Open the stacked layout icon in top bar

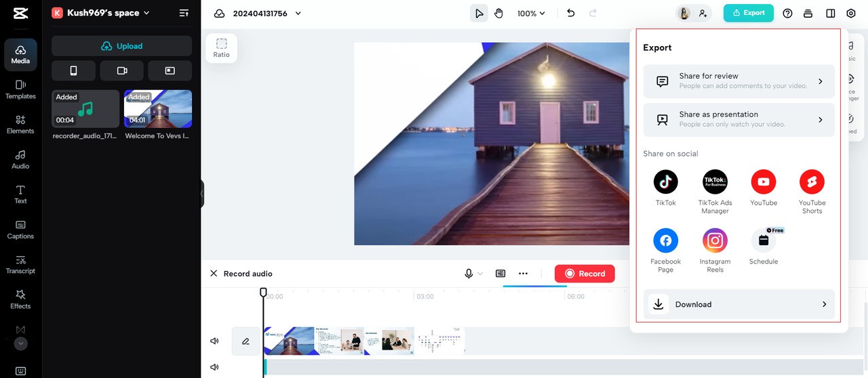click(x=808, y=13)
